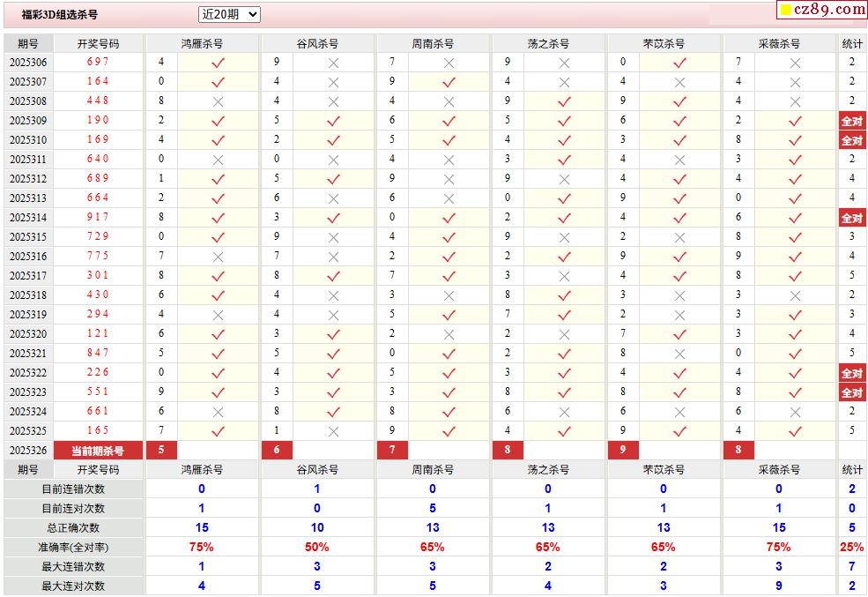This screenshot has width=868, height=597.
Task: Click red checkmark for 采薇 in row 2025309
Action: [795, 121]
